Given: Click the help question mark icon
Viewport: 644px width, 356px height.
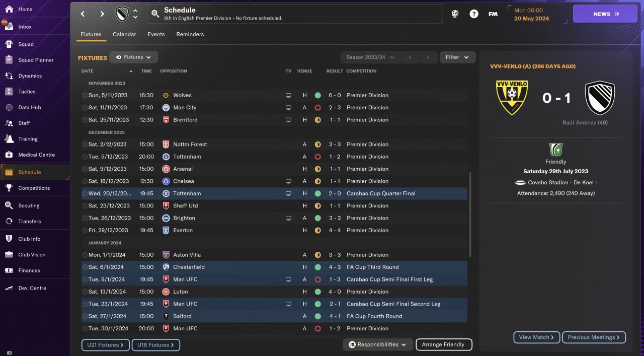Looking at the screenshot, I should 474,14.
